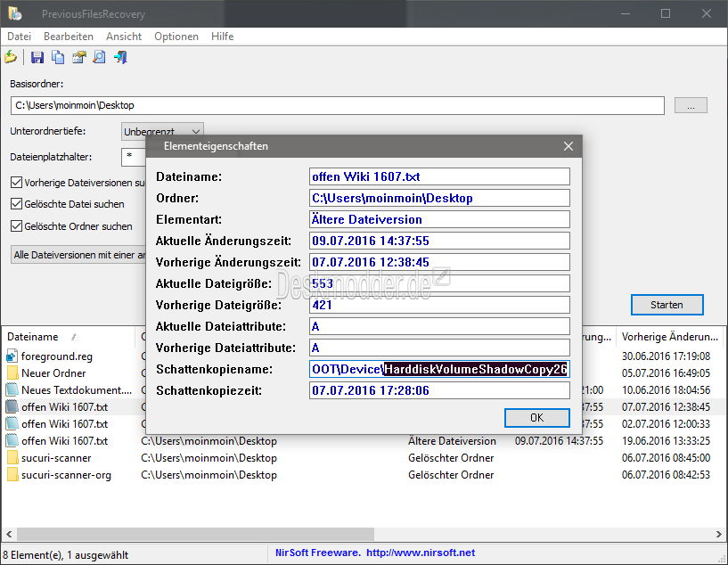
Task: Click the Starten button
Action: click(667, 305)
